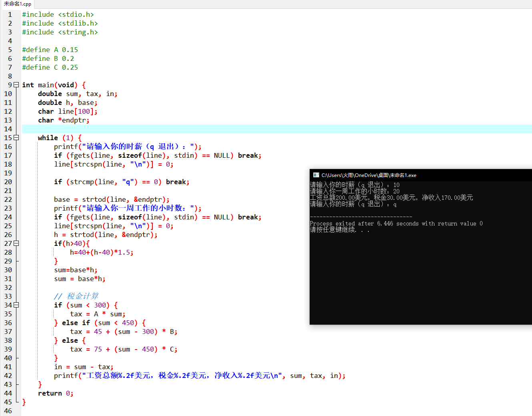Click console prompt '请按任意键继续. . .'
Image resolution: width=532 pixels, height=416 pixels.
click(x=340, y=229)
